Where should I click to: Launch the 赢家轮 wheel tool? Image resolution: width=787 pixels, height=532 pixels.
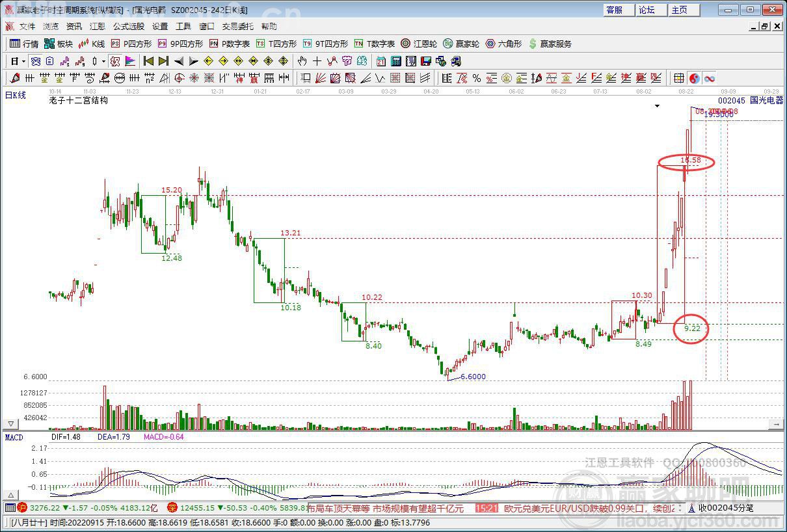click(x=461, y=44)
